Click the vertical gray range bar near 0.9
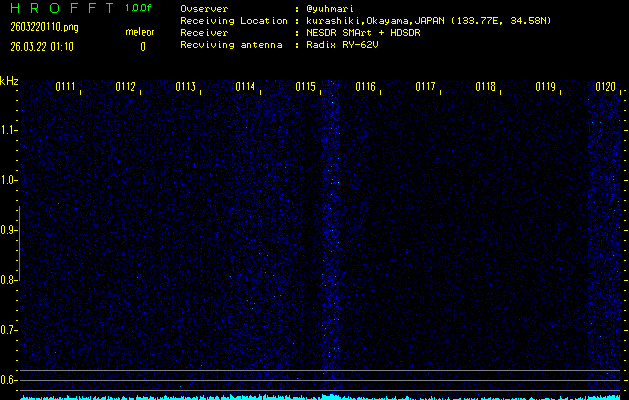This screenshot has height=400, width=629. point(19,244)
